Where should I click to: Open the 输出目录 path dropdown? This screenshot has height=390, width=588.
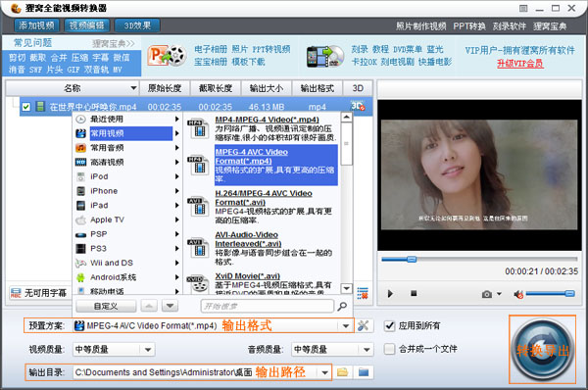pyautogui.click(x=324, y=372)
